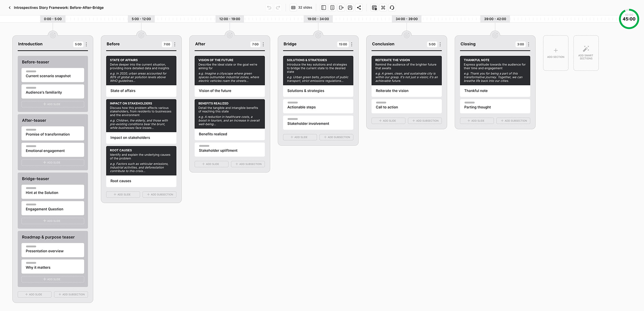This screenshot has width=644, height=311.
Task: Open the options menu for the Bridge section
Action: tap(351, 44)
